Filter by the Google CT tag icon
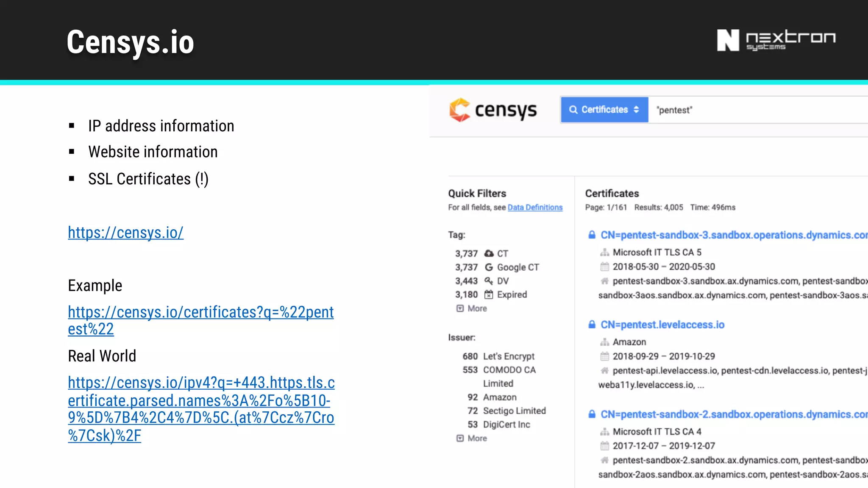This screenshot has height=488, width=868. (489, 267)
